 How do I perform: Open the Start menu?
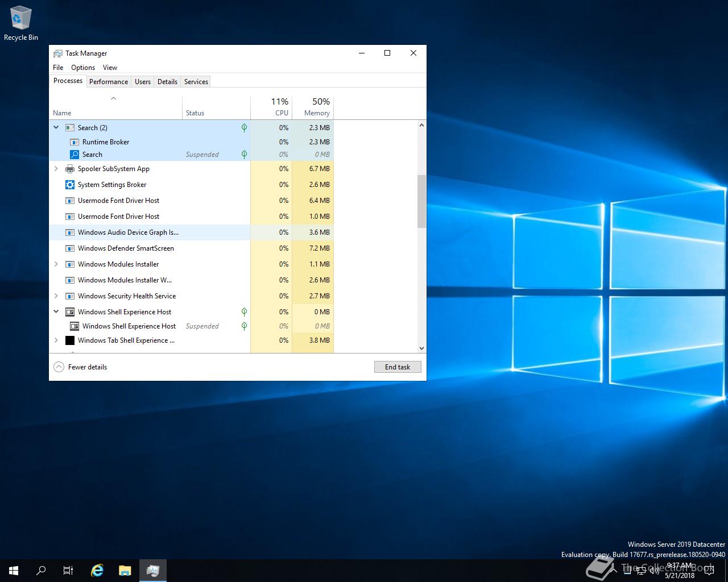(x=14, y=571)
